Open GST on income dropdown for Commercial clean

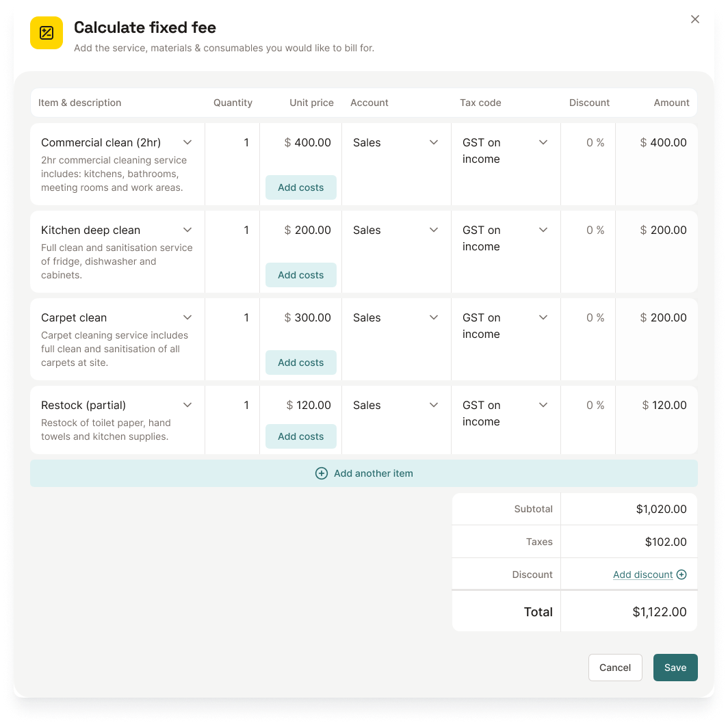pyautogui.click(x=543, y=142)
